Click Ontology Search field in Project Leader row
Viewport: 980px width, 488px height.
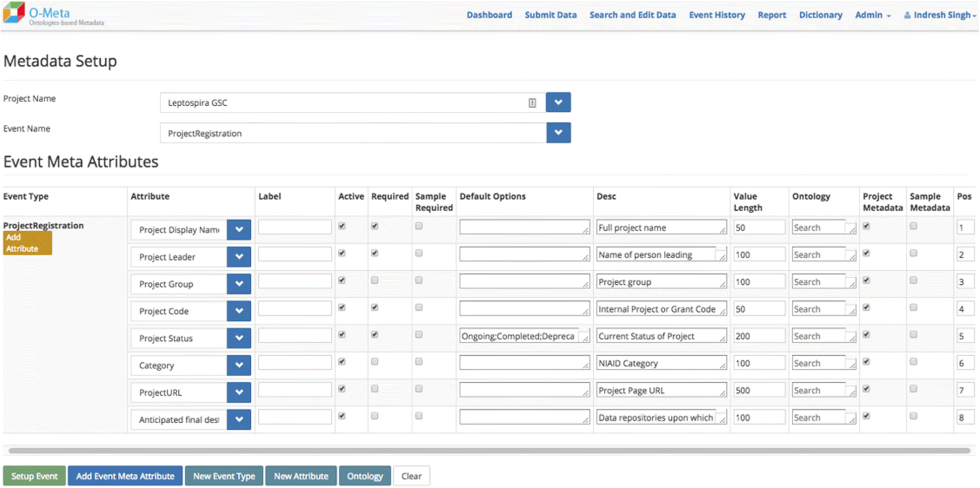click(824, 254)
